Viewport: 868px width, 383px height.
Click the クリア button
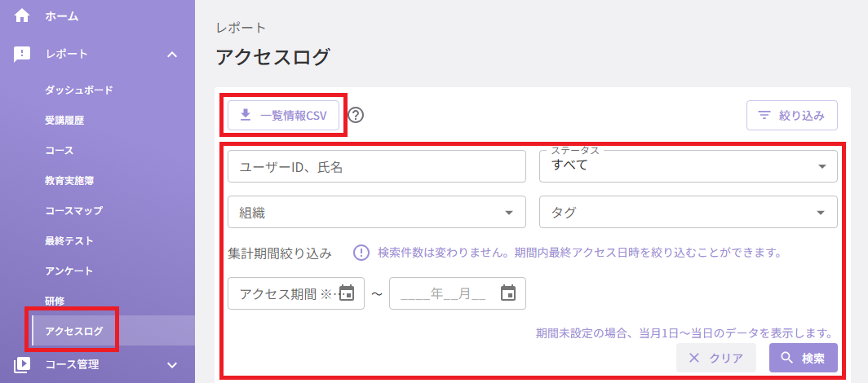[x=716, y=358]
